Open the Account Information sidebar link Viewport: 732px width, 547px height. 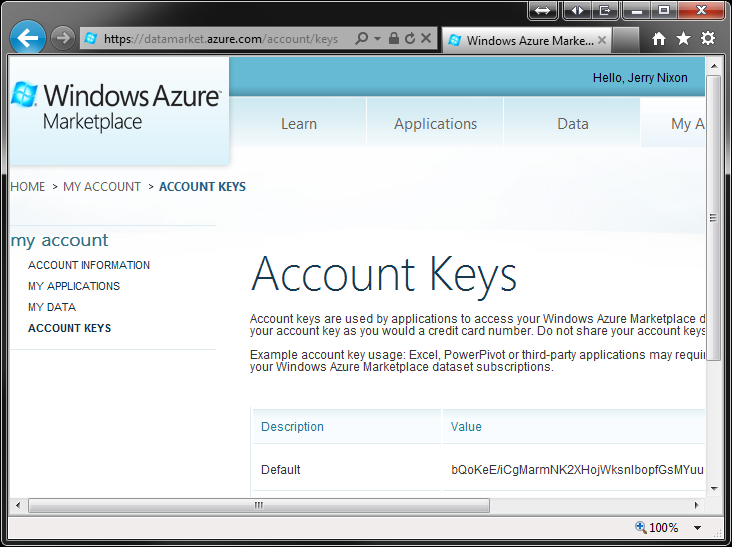coord(89,265)
